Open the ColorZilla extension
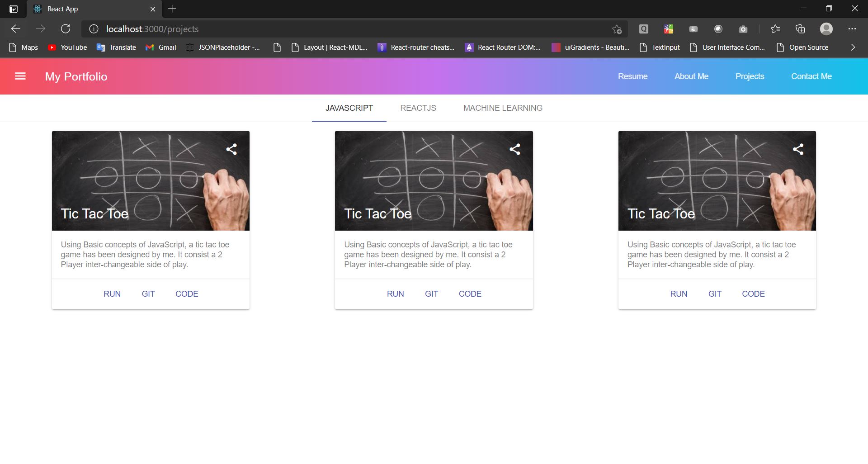Viewport: 868px width, 464px height. tap(669, 28)
